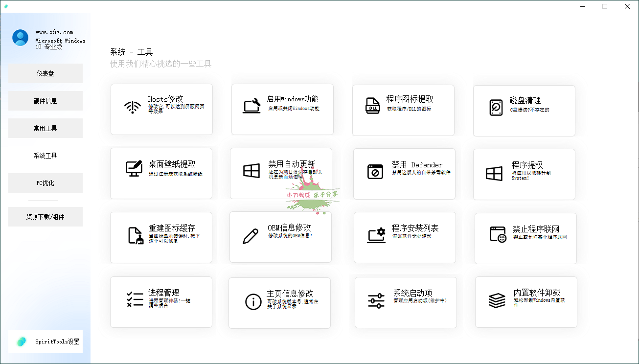Image resolution: width=639 pixels, height=364 pixels.
Task: Go to the PC优化 section
Action: click(46, 182)
